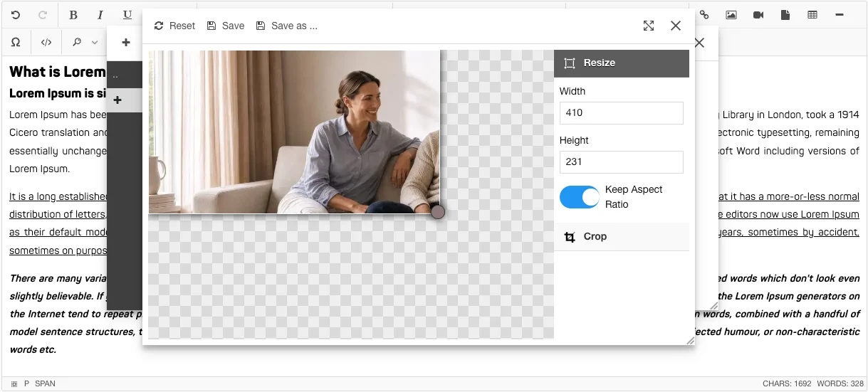Click the Height input field
The image size is (868, 392).
(622, 161)
